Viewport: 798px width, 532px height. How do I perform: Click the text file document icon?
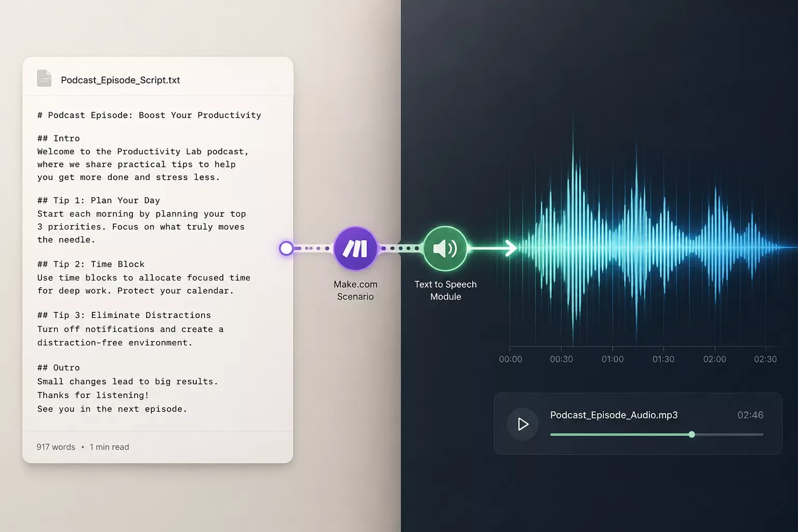click(x=44, y=78)
